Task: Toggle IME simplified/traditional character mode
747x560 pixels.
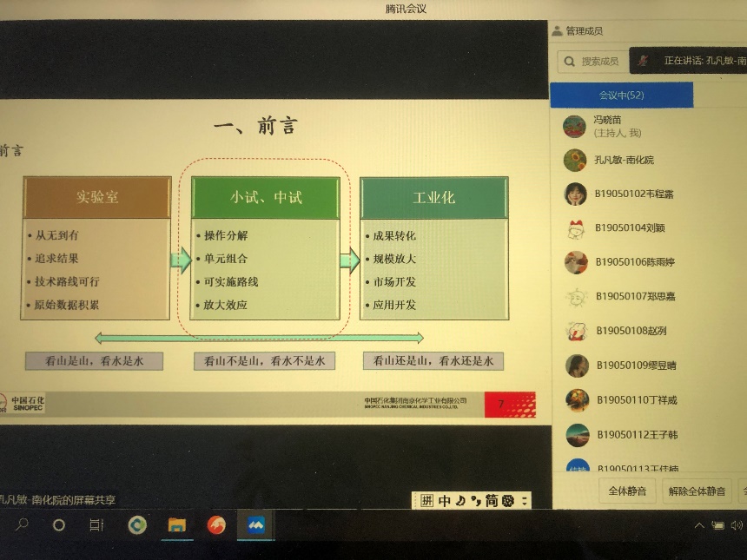Action: pyautogui.click(x=491, y=501)
